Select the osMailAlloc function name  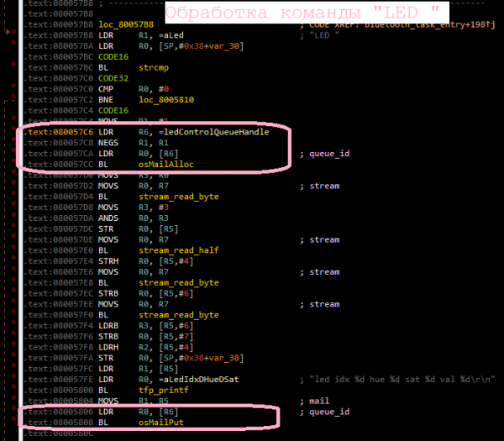(164, 164)
